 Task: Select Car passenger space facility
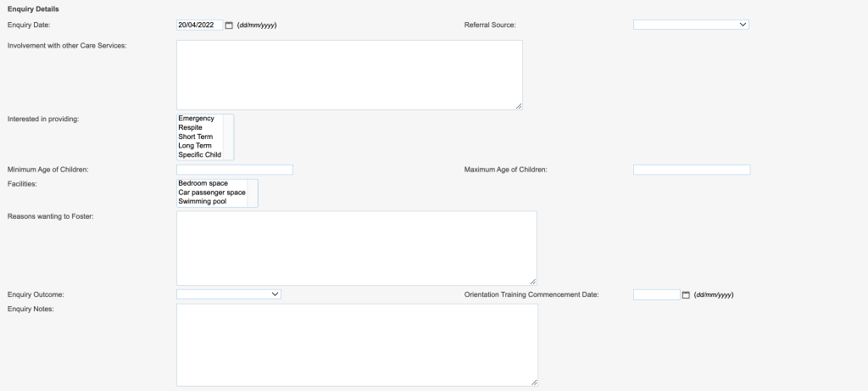click(212, 193)
